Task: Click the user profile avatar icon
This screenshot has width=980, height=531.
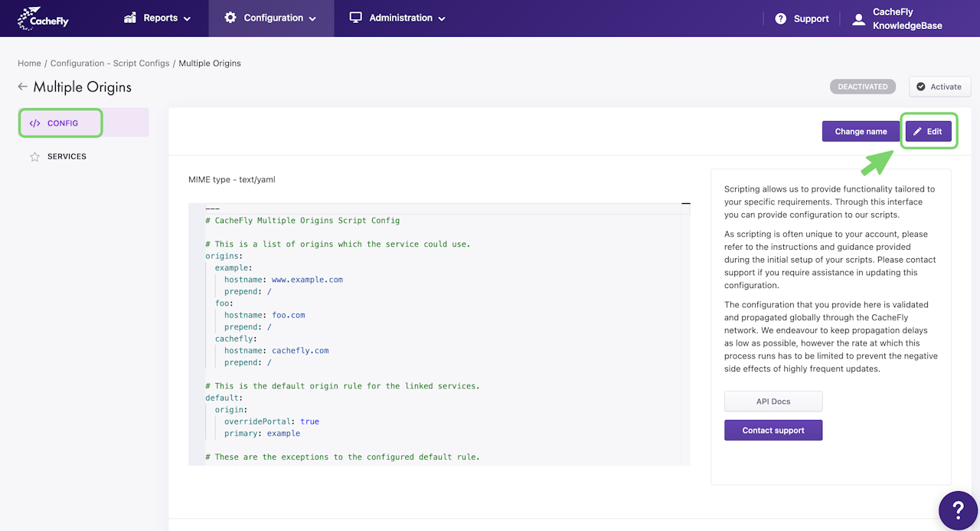Action: 859,19
